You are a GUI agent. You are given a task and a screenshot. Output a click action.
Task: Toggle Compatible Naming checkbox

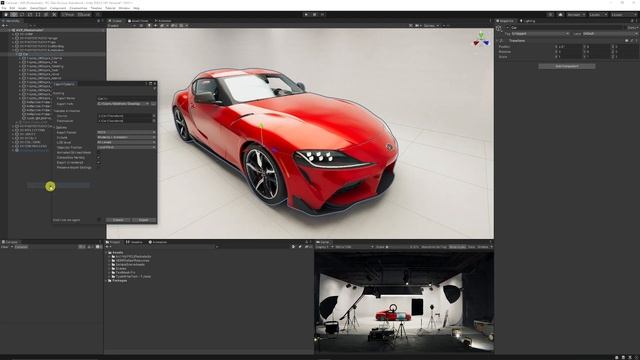[x=98, y=157]
